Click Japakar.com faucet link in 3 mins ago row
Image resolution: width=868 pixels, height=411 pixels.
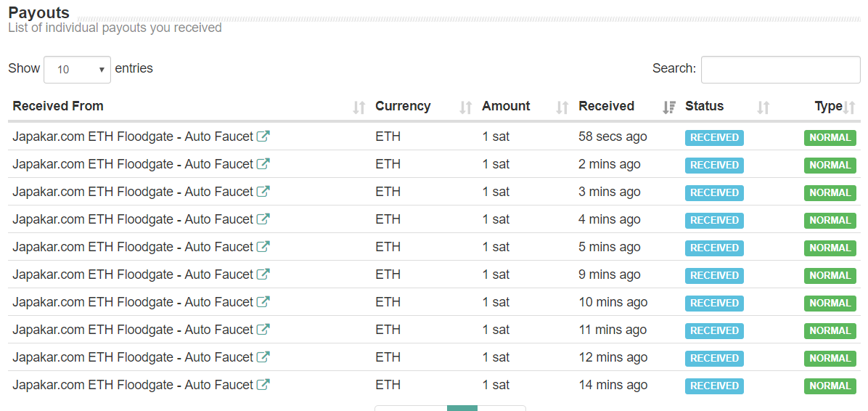(133, 192)
